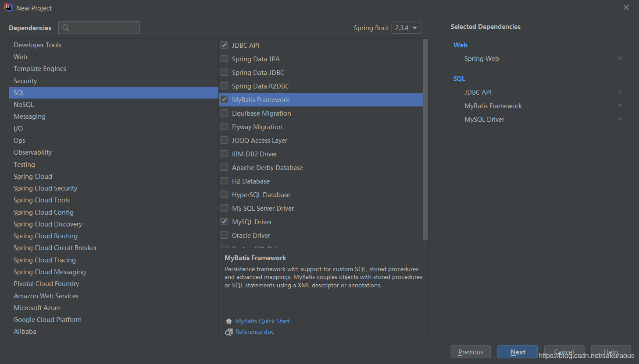The width and height of the screenshot is (639, 364).
Task: Open Help for this dialog
Action: pos(611,352)
